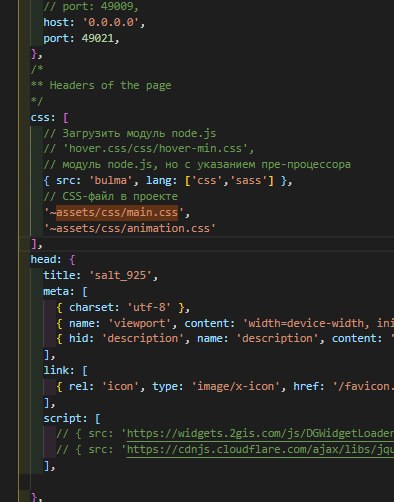Select the title value 'salt_925'

[120, 275]
